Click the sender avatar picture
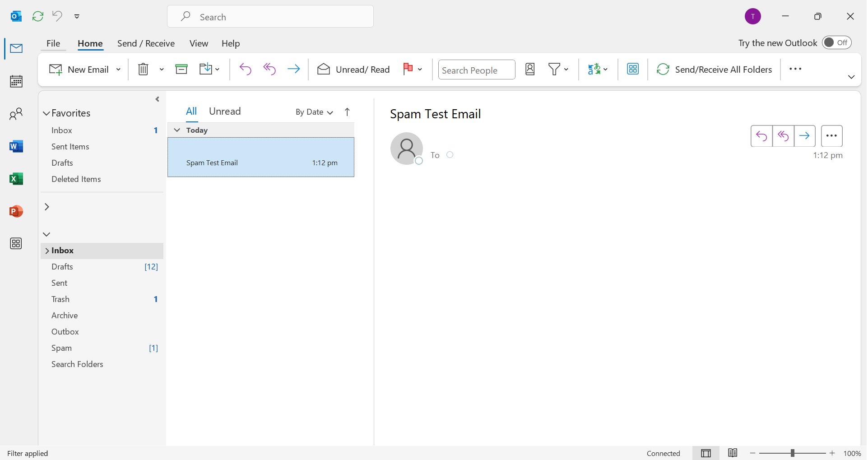 (407, 149)
